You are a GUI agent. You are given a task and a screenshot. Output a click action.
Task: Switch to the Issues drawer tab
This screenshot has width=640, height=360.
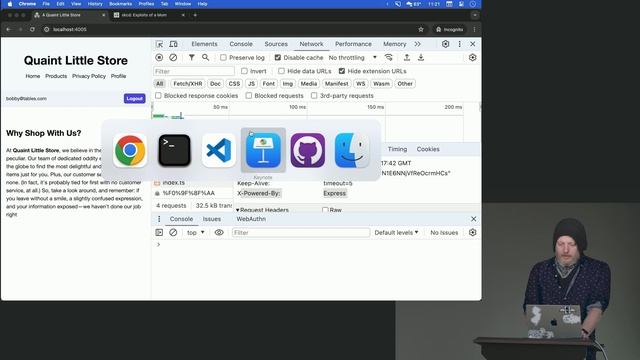pyautogui.click(x=212, y=219)
